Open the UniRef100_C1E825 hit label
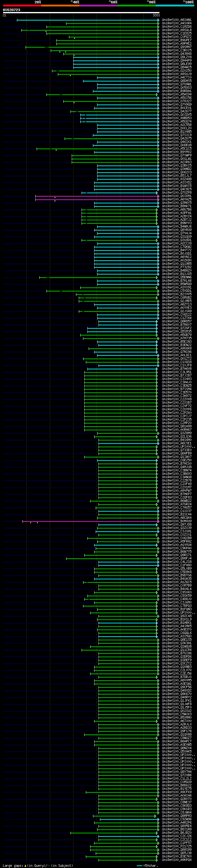This screenshot has height=868, width=197. click(176, 33)
